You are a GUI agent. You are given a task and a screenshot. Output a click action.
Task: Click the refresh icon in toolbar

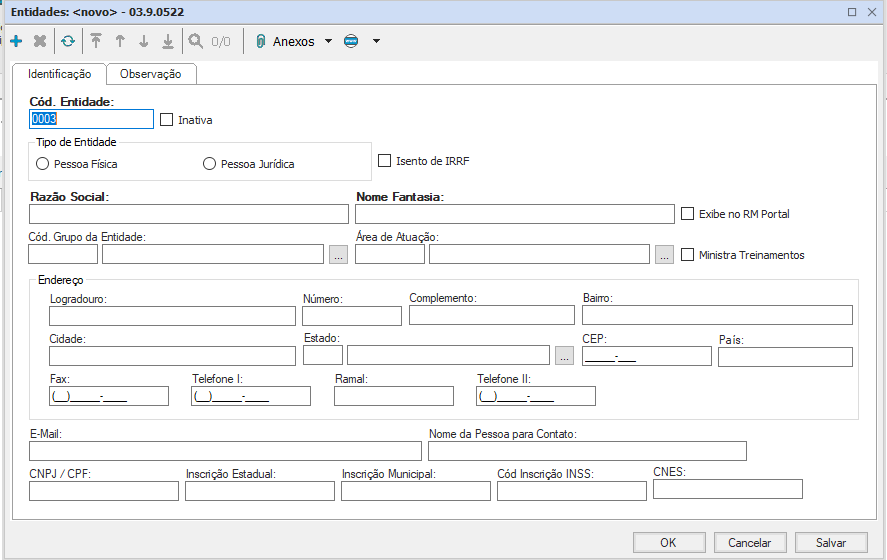coord(67,42)
